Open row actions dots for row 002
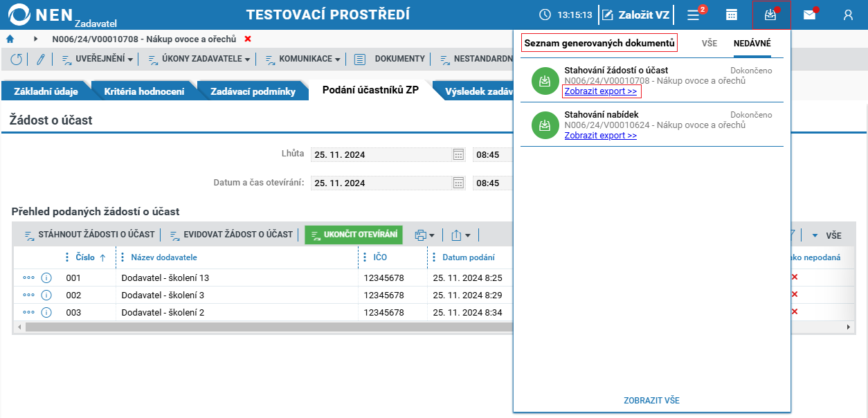 28,295
